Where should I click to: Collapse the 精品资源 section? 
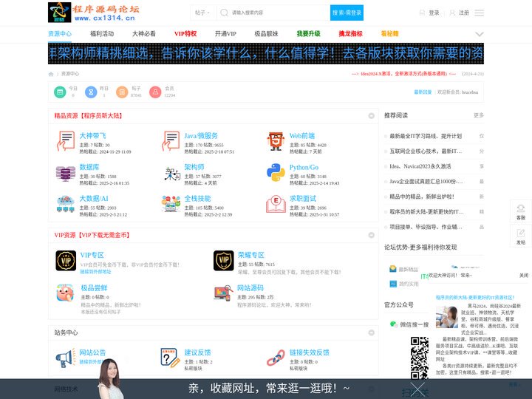click(x=371, y=116)
